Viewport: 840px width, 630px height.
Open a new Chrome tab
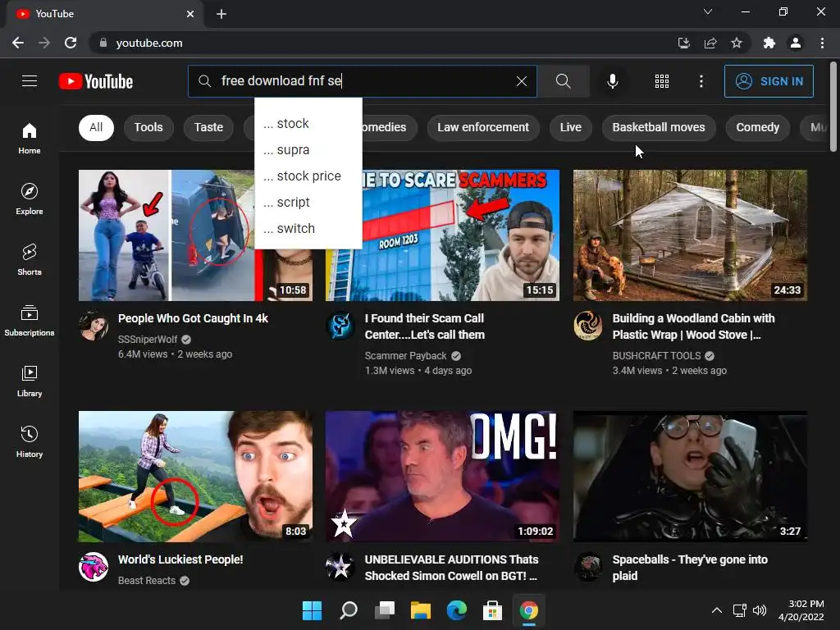(x=221, y=14)
